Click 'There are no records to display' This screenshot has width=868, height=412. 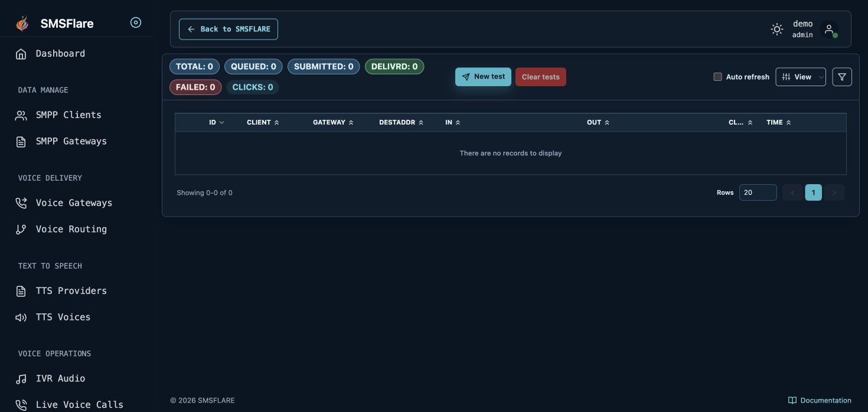pos(511,153)
